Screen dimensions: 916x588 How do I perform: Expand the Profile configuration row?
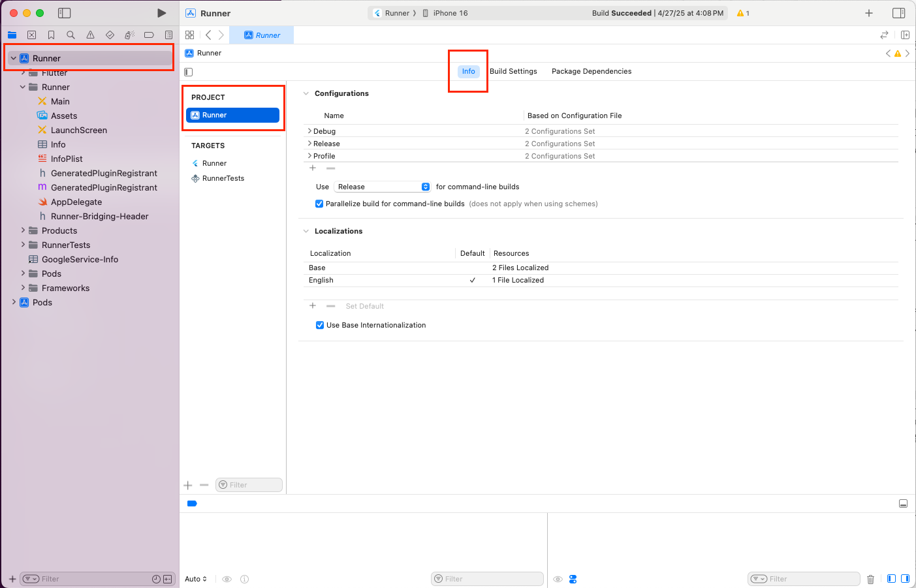click(309, 156)
